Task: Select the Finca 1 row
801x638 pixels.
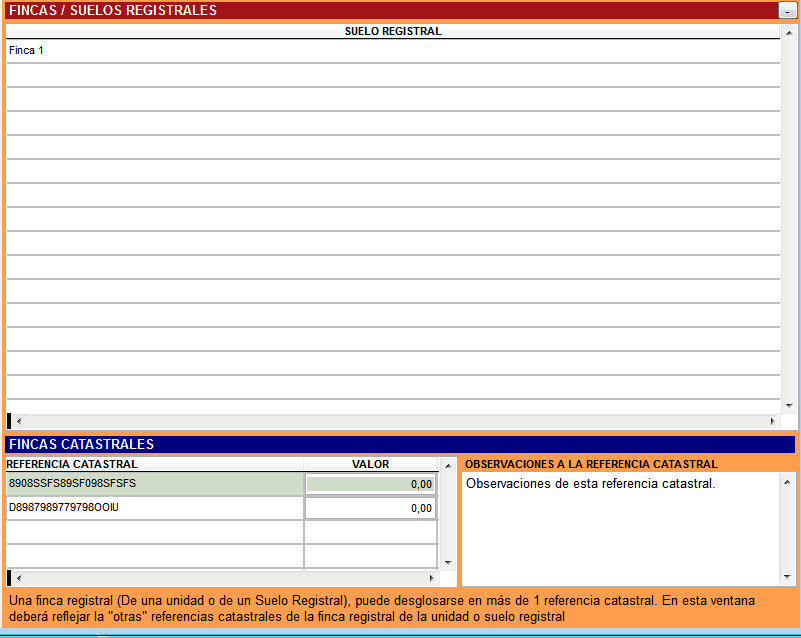Action: coord(393,51)
